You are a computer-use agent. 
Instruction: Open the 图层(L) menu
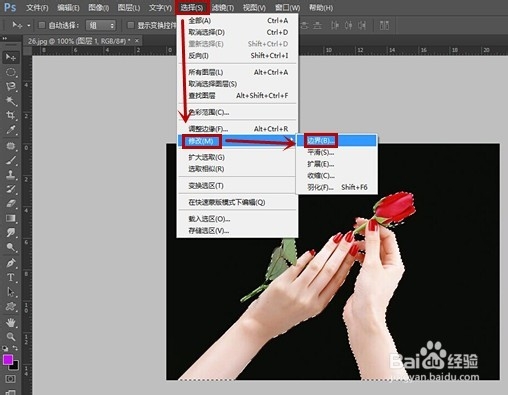pos(129,7)
